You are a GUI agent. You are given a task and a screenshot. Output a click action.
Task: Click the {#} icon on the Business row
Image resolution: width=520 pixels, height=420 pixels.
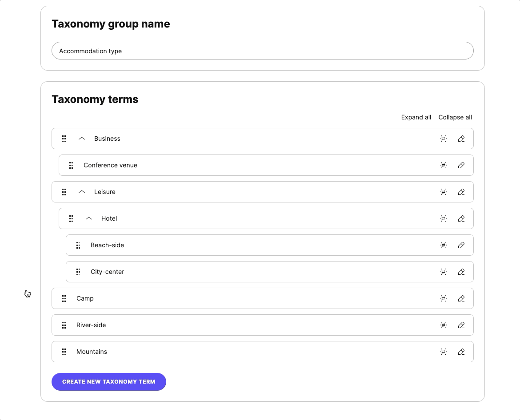tap(444, 139)
